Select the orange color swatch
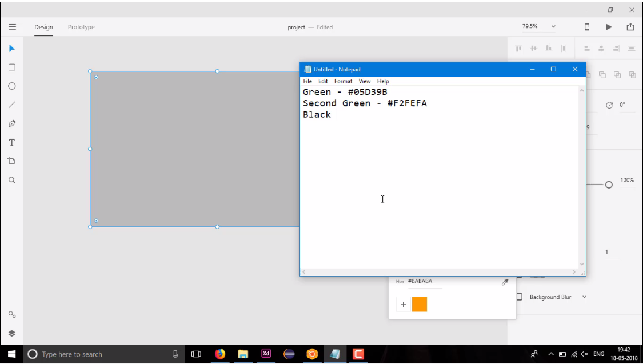This screenshot has width=643, height=364. click(420, 304)
